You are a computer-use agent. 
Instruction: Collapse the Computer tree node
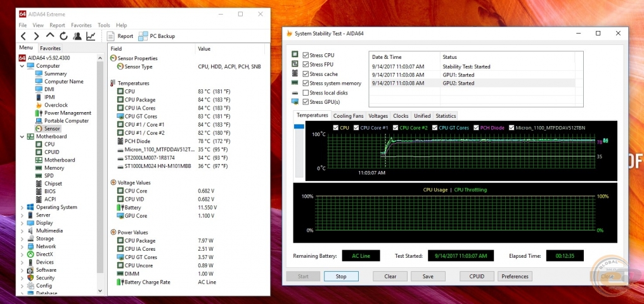22,66
